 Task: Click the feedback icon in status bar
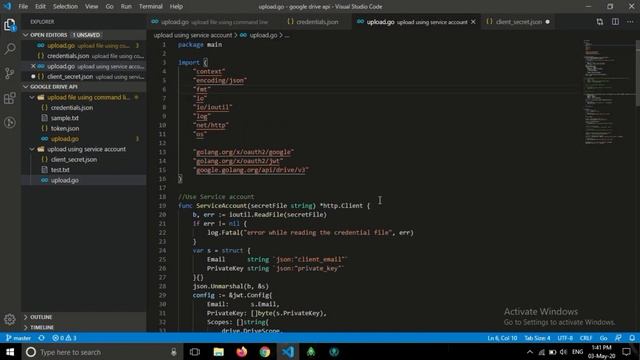coord(618,338)
